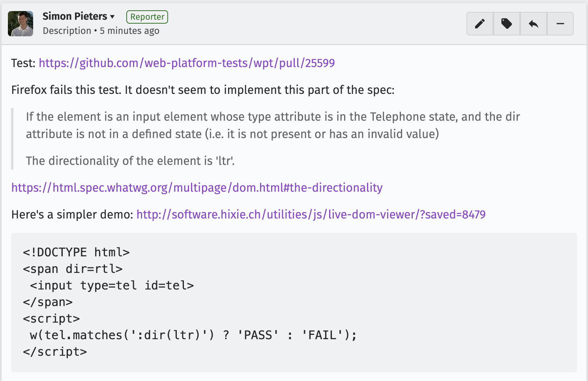Click the pencil edit comment icon
Image resolution: width=588 pixels, height=381 pixels.
coord(480,24)
